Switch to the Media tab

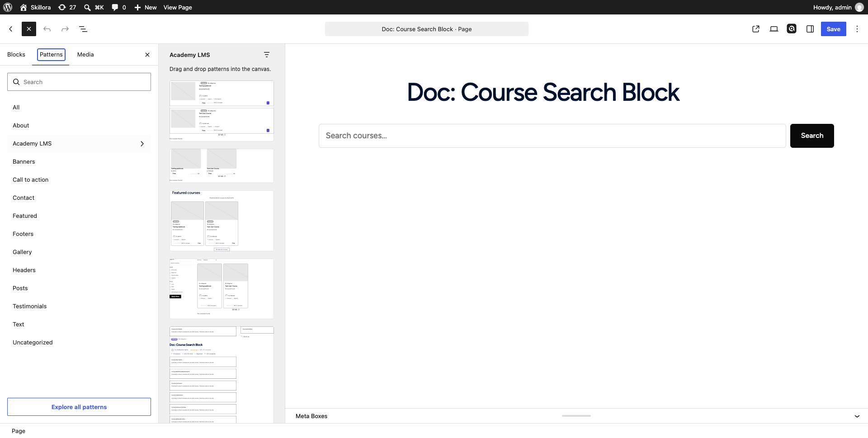tap(85, 54)
